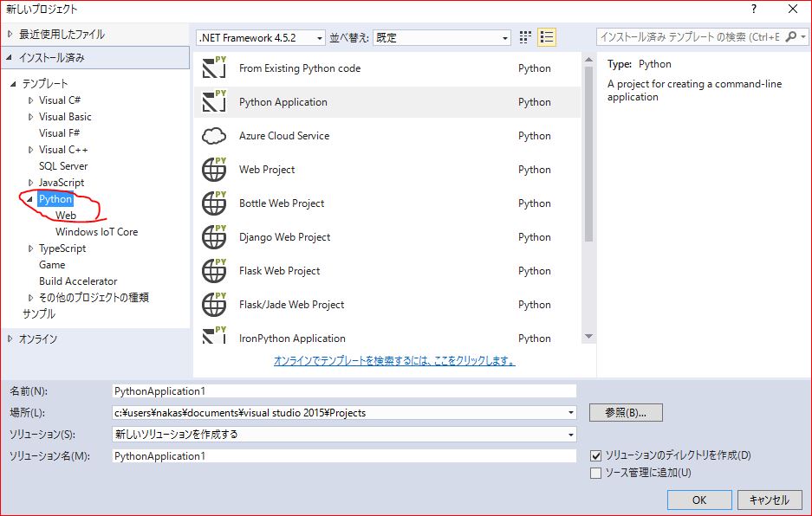
Task: Select the Azure Cloud Service template name
Action: pos(284,136)
